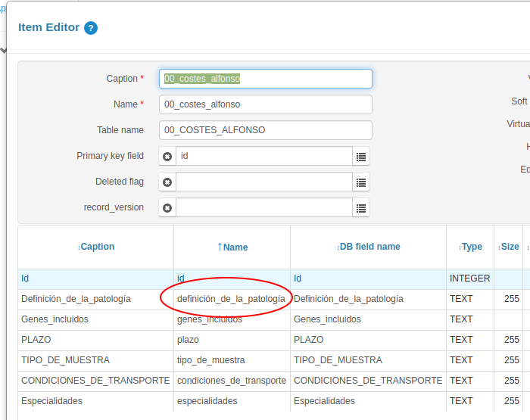The image size is (530, 420).
Task: Click the plazo name cell
Action: click(x=232, y=340)
